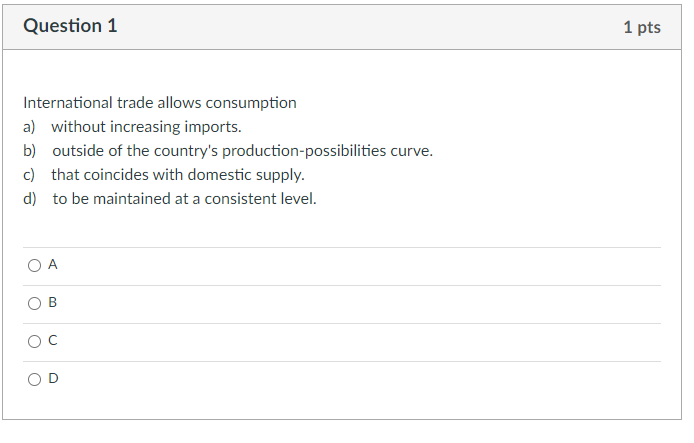Select radio button for answer A
The image size is (694, 443).
[x=35, y=266]
